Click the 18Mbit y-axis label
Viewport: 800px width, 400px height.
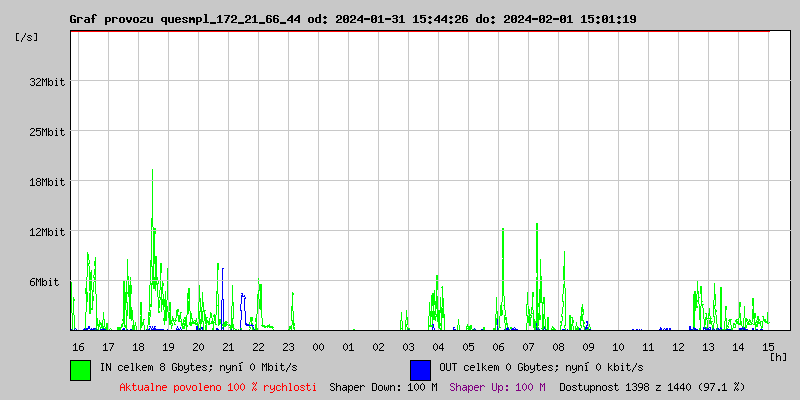[x=47, y=182]
